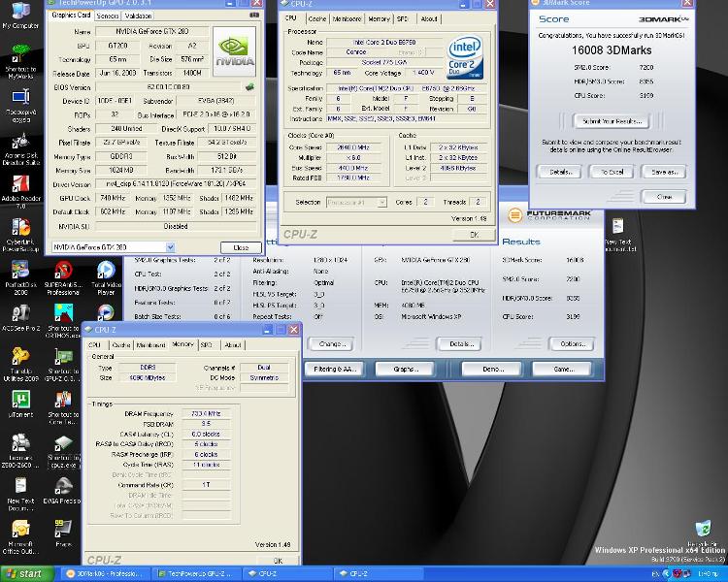728x582 pixels.
Task: Click Submit Your Results button
Action: pos(612,121)
